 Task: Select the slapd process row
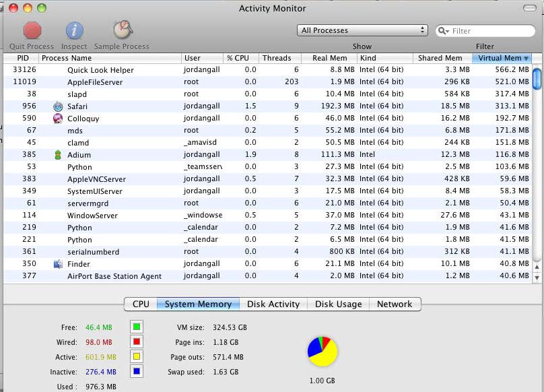click(267, 94)
